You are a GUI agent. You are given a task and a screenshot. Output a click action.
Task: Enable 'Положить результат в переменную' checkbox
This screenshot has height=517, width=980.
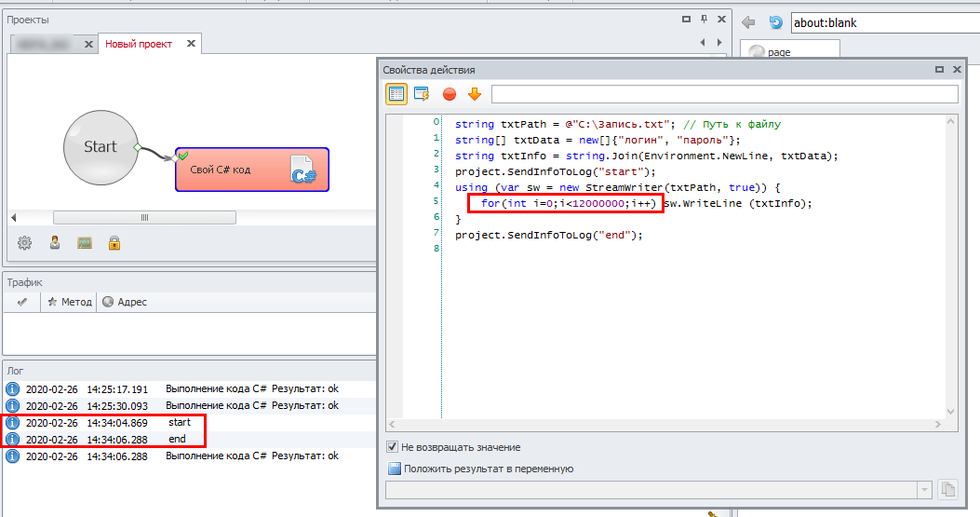(x=394, y=469)
